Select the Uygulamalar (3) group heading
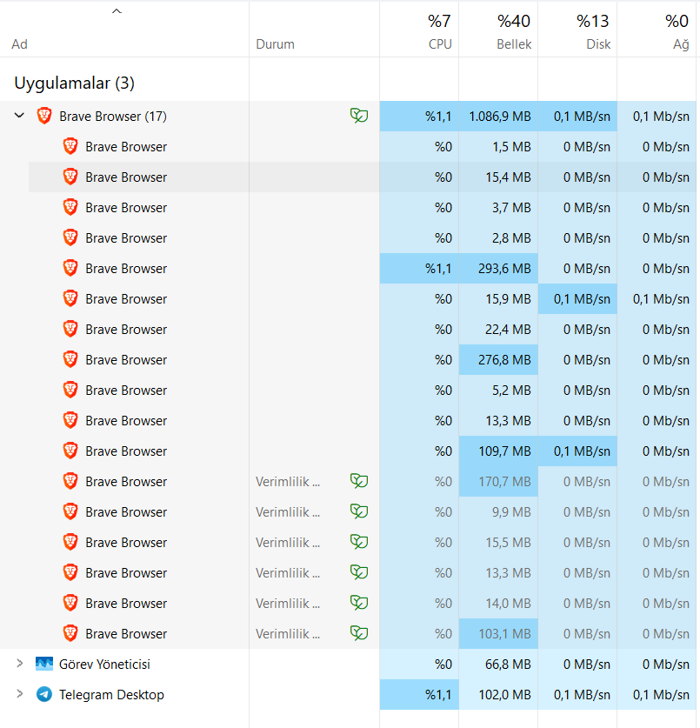This screenshot has width=700, height=728. [x=74, y=83]
